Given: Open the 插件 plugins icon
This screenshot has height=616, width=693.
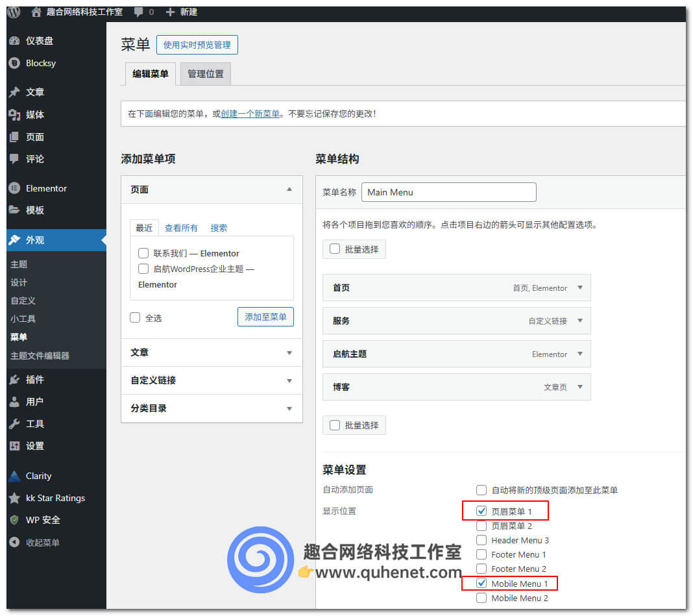Looking at the screenshot, I should [15, 379].
